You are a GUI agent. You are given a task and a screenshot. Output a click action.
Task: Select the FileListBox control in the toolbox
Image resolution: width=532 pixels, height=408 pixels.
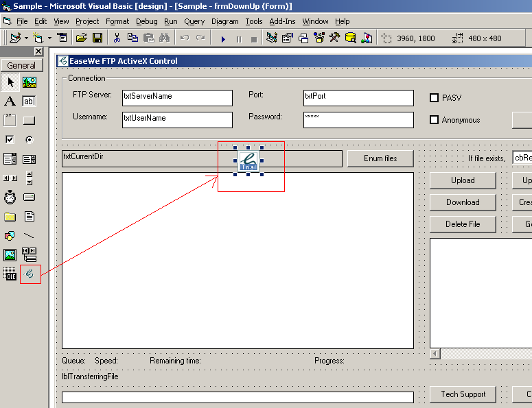tap(30, 216)
